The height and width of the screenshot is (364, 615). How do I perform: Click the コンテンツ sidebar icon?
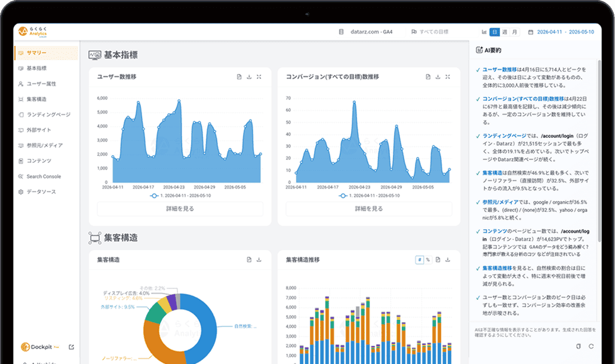click(21, 161)
